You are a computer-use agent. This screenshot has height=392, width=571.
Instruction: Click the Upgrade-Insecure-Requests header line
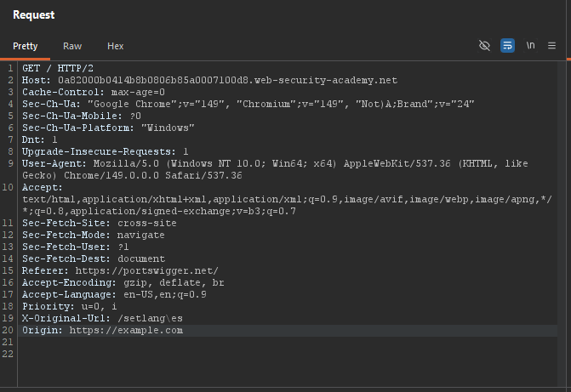[x=106, y=151]
